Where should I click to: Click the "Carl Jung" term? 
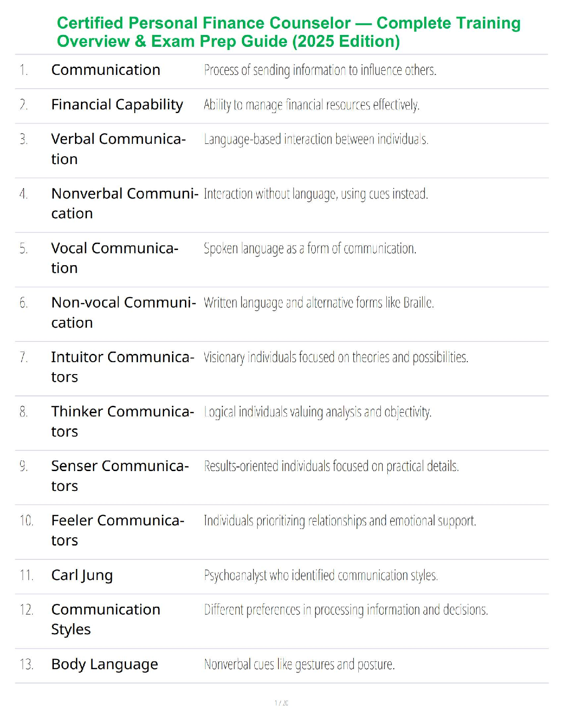pos(82,575)
